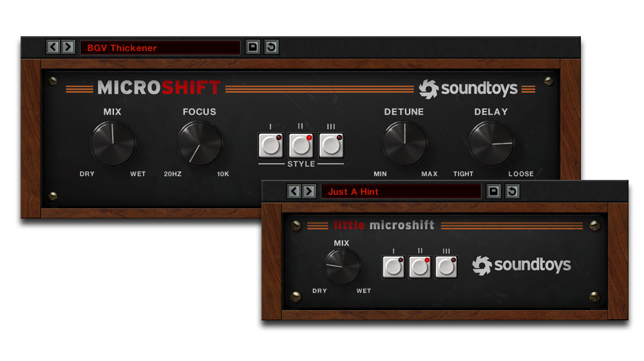
Task: Click the LOOSE label under Delay
Action: point(521,174)
